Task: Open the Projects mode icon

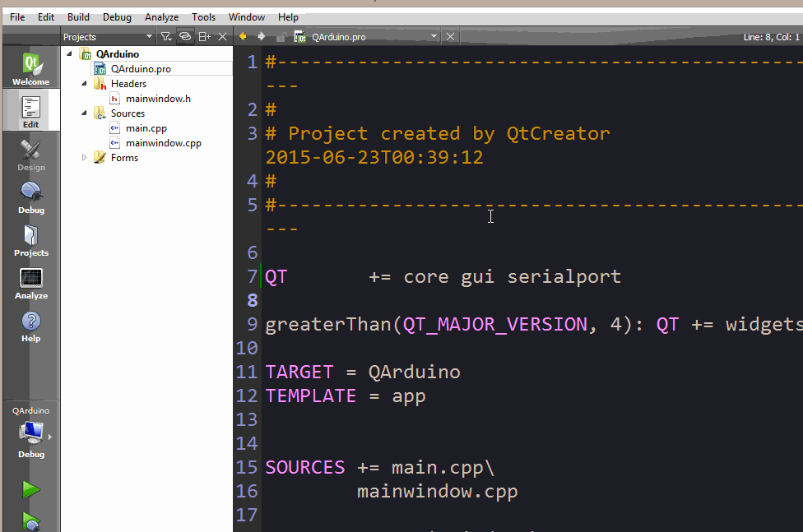Action: pos(30,239)
